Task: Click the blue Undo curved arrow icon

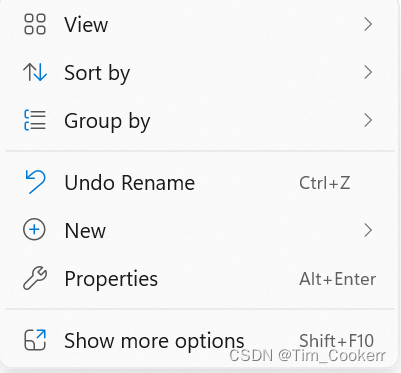Action: click(35, 182)
